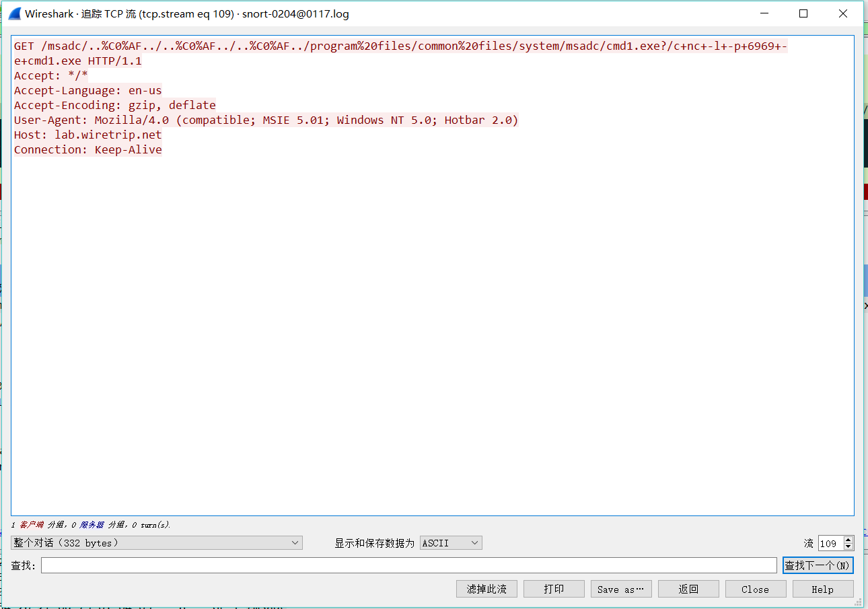Click the 打印 print button
Viewport: 868px width, 609px height.
pyautogui.click(x=554, y=589)
